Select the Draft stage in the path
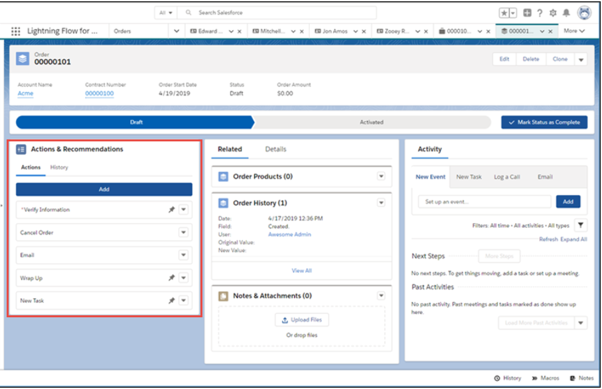The image size is (602, 389). click(x=135, y=122)
